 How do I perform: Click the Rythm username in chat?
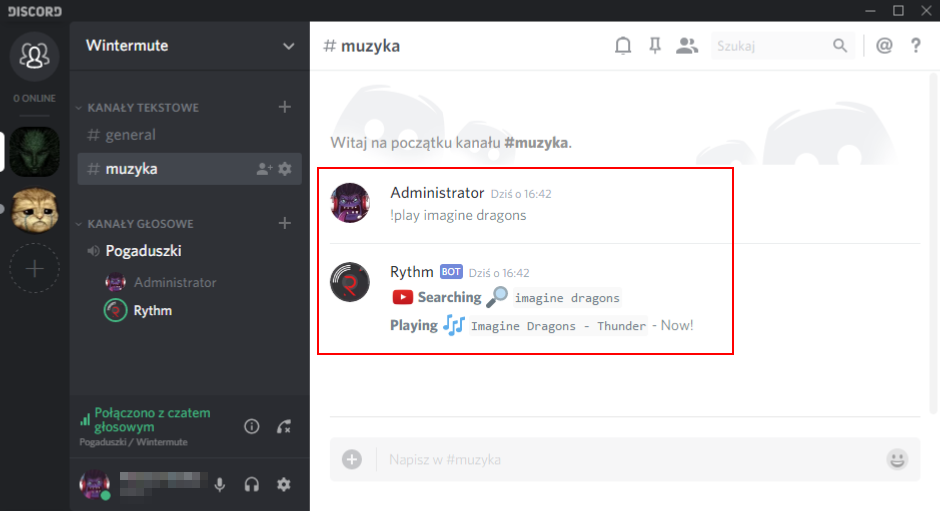412,272
